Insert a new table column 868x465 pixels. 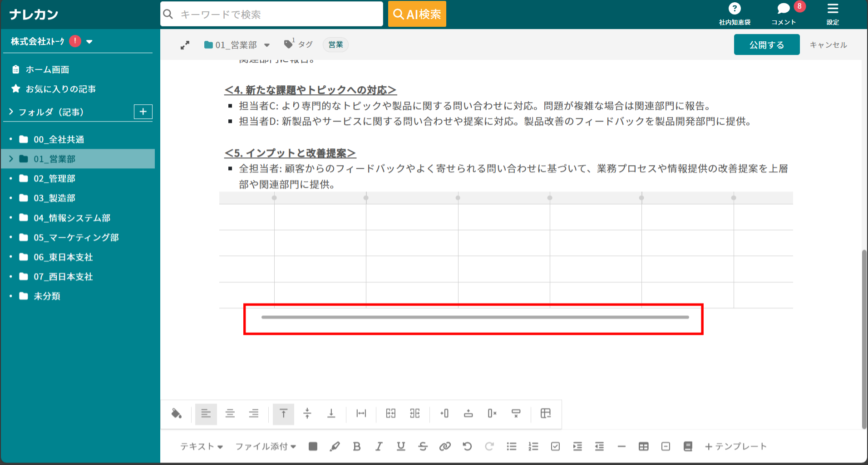(444, 414)
